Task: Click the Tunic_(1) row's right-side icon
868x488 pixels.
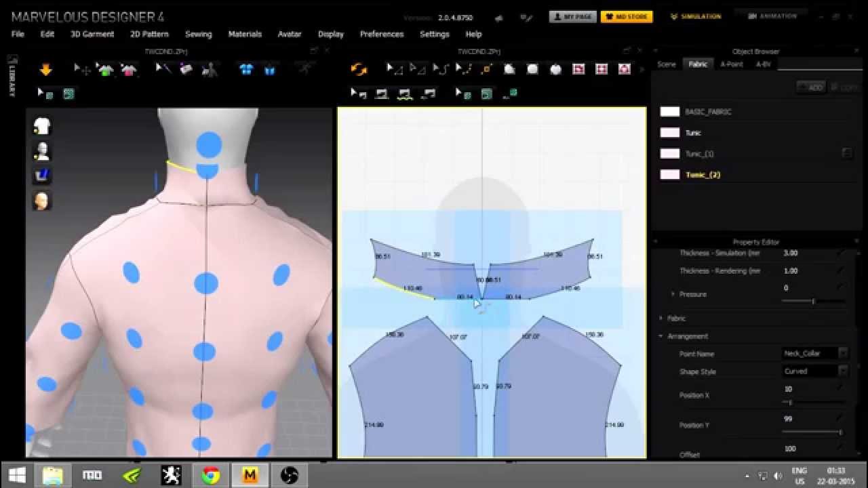Action: (x=846, y=153)
